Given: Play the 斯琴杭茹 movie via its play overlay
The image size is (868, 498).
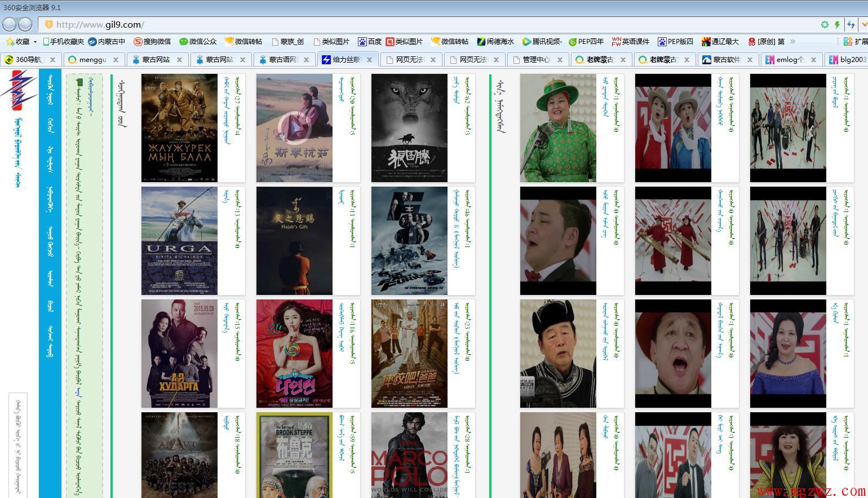Looking at the screenshot, I should tap(294, 128).
